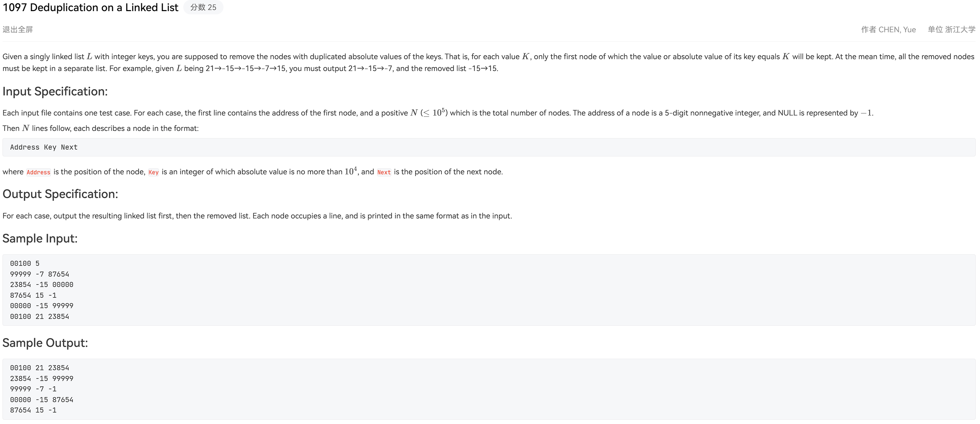
Task: Click the '00100 5' first sample input line
Action: tap(25, 264)
